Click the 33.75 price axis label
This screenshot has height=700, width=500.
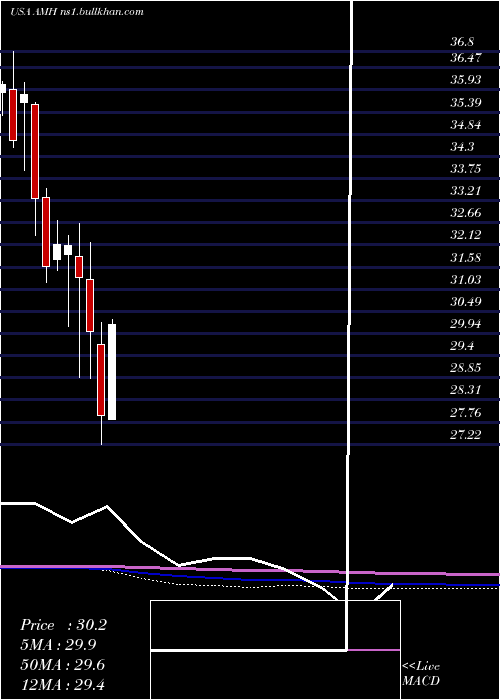tap(466, 168)
